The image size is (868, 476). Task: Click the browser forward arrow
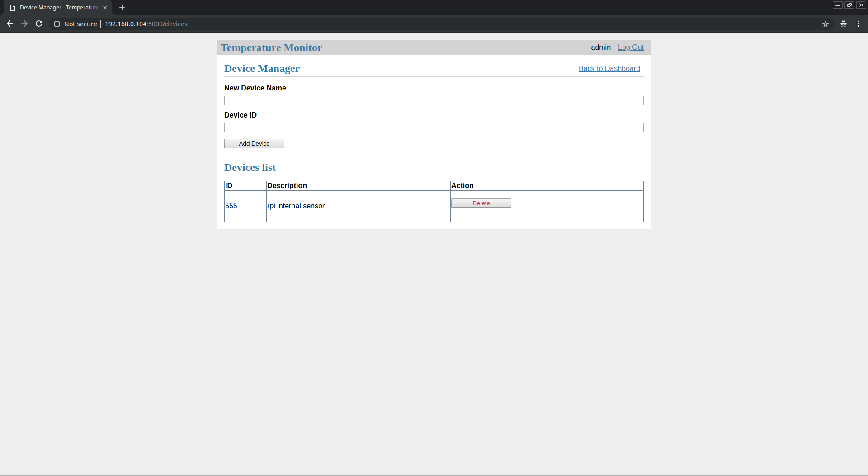pos(24,24)
